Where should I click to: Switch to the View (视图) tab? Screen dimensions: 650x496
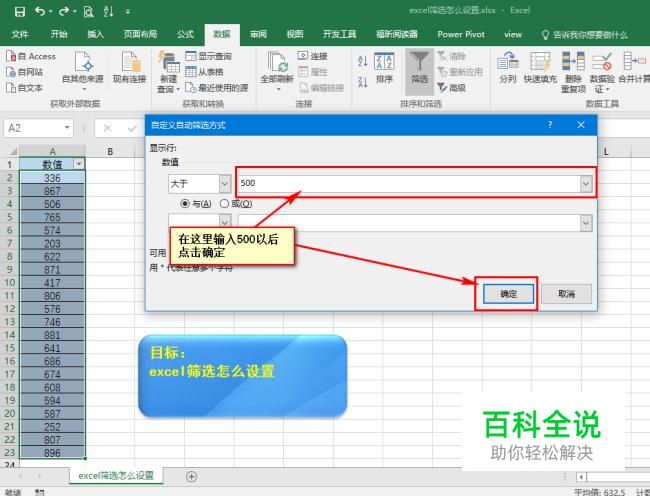pos(295,34)
